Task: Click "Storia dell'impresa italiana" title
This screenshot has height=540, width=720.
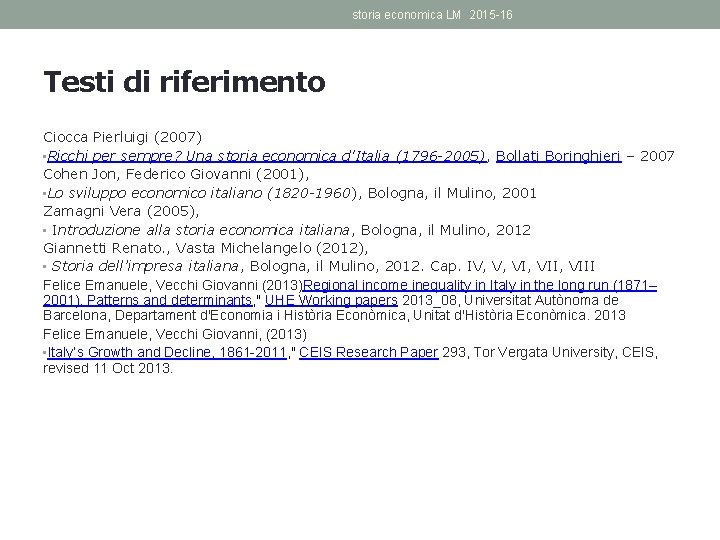Action: (x=145, y=266)
